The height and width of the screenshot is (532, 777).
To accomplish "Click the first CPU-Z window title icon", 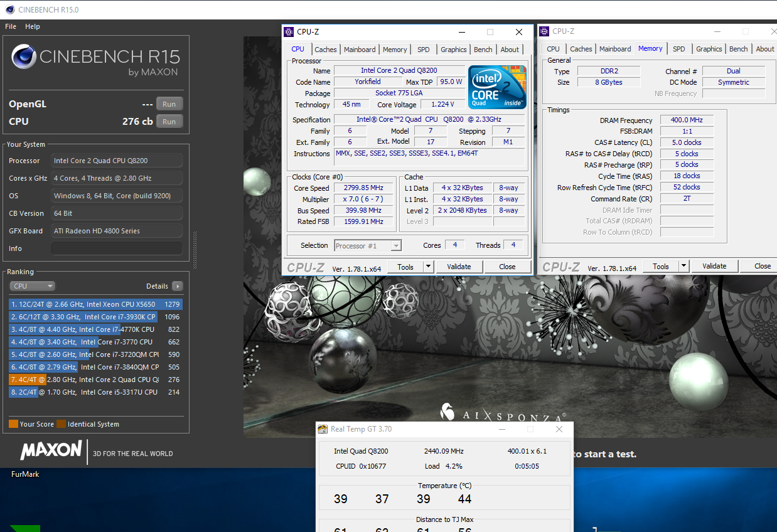I will click(289, 32).
